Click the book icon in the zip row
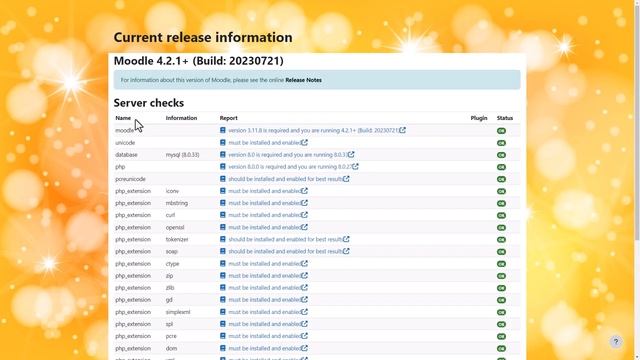This screenshot has width=640, height=360. click(222, 276)
